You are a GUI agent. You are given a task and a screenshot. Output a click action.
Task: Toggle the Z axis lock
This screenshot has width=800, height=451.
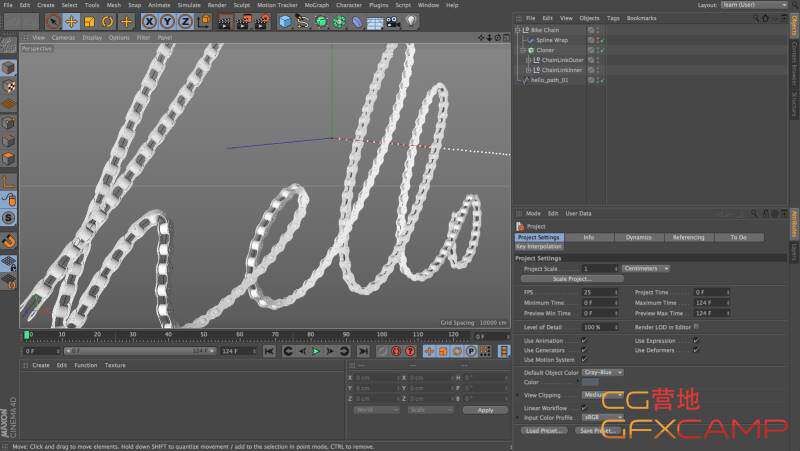(x=185, y=21)
